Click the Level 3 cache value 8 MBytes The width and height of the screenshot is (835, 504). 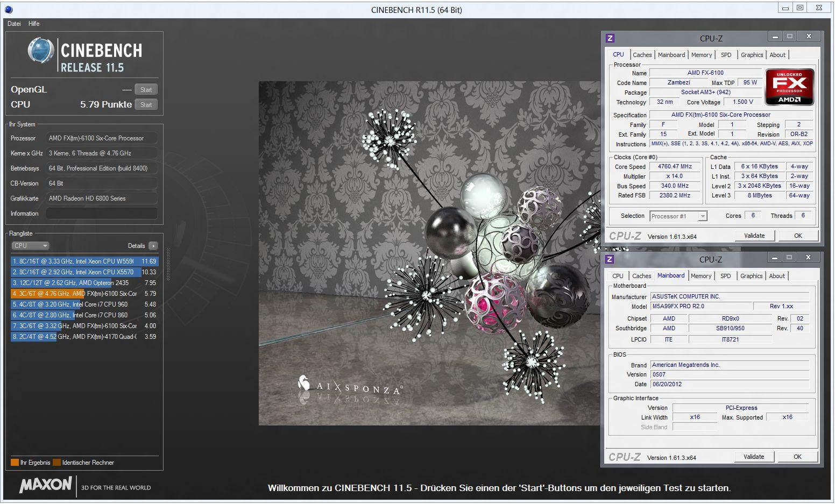759,196
